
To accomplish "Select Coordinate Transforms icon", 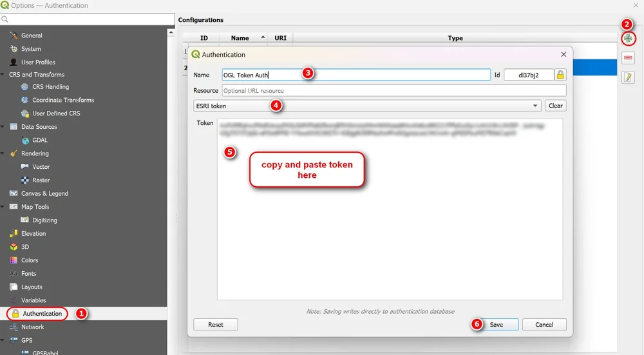I will point(25,100).
